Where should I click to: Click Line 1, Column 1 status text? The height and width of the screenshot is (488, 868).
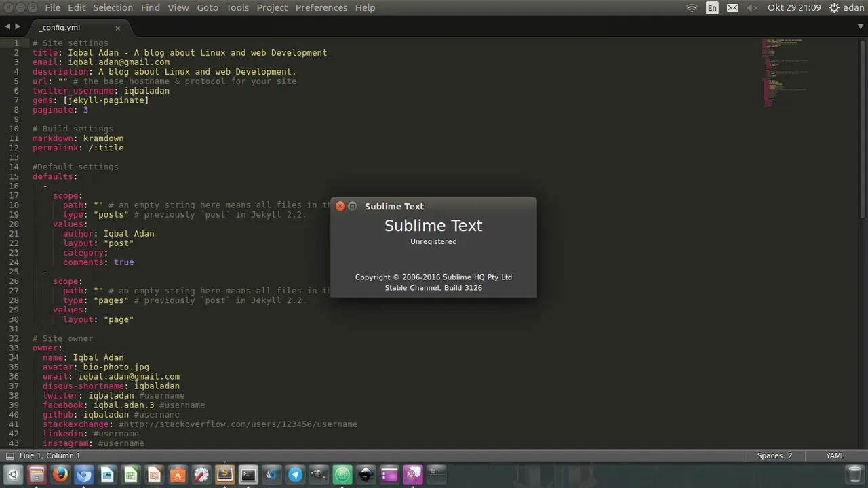pos(50,455)
